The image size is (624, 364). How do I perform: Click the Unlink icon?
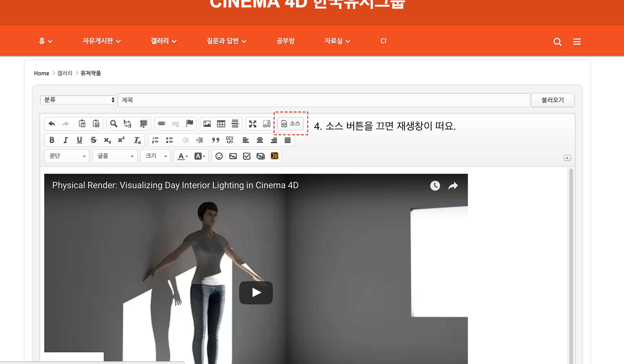[175, 124]
